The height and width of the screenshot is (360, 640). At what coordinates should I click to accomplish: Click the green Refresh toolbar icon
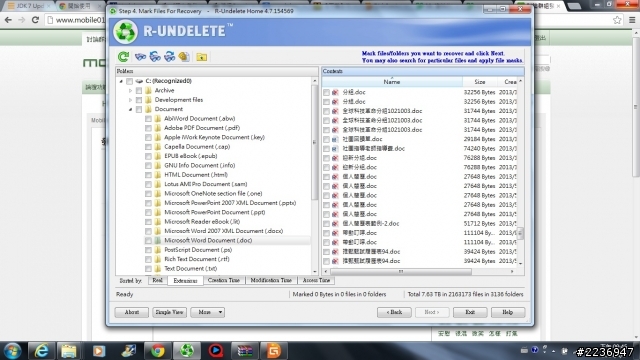(x=124, y=57)
